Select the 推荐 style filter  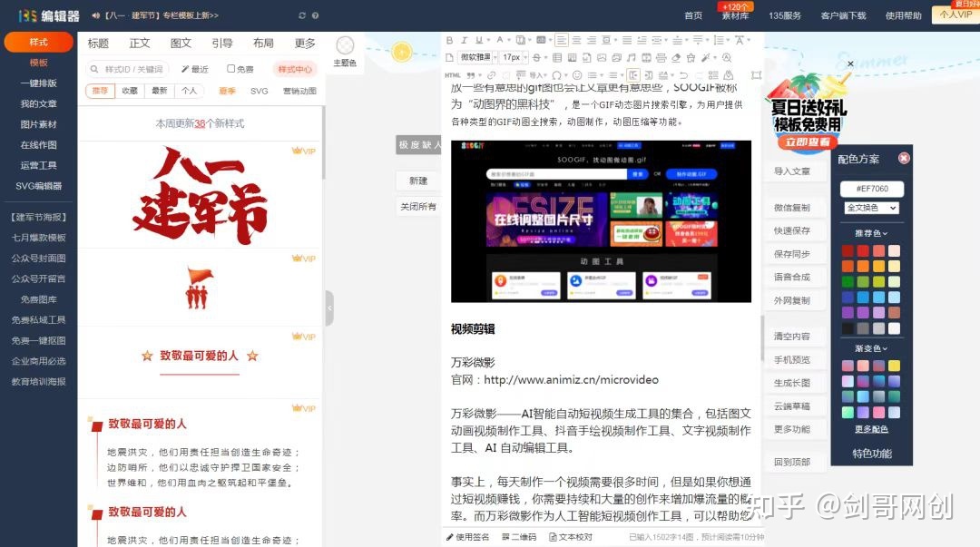pos(100,91)
